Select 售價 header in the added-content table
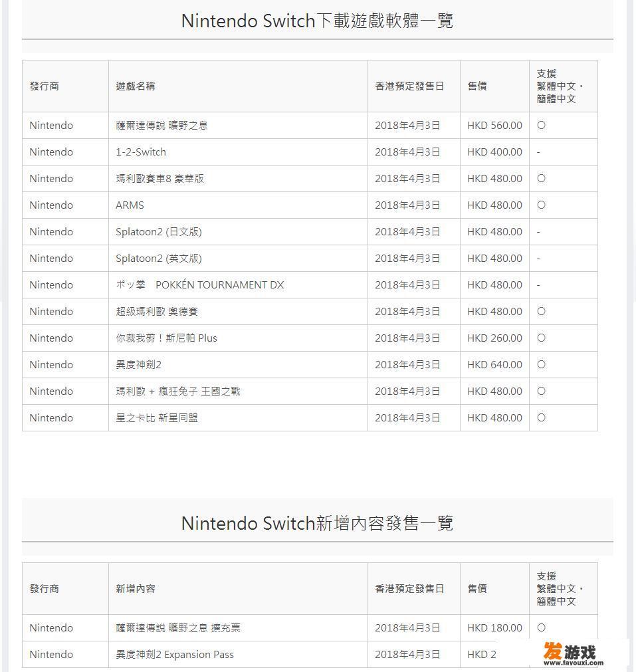Image resolution: width=636 pixels, height=672 pixels. pos(477,588)
